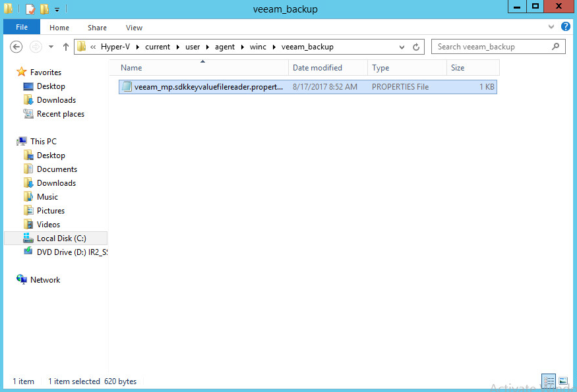Image resolution: width=577 pixels, height=392 pixels.
Task: Open Recent places under Favorites
Action: 60,114
